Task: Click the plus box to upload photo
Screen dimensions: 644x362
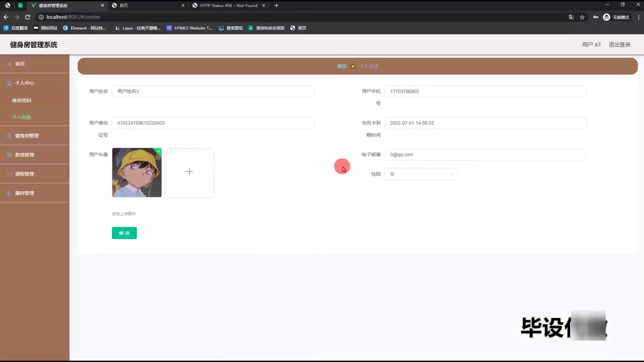Action: pos(190,173)
